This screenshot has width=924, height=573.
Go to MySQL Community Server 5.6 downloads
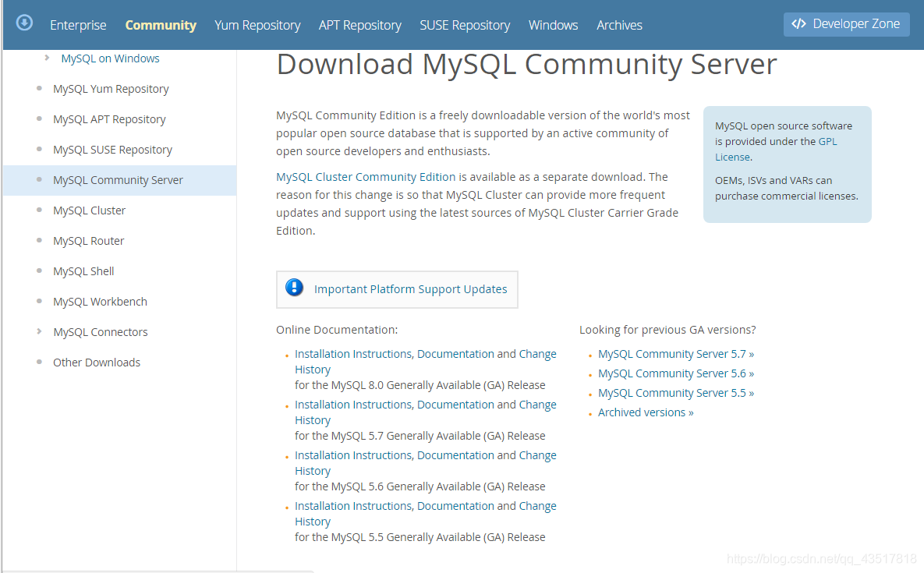click(x=676, y=373)
